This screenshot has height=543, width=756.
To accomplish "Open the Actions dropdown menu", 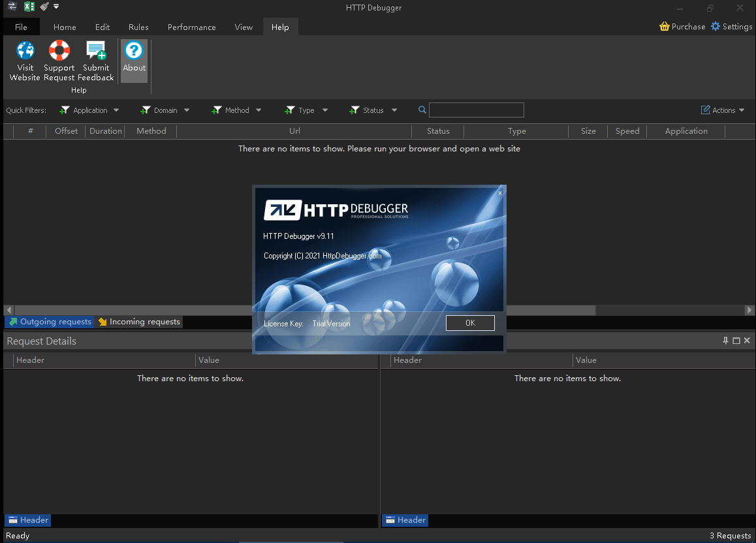I will (723, 110).
